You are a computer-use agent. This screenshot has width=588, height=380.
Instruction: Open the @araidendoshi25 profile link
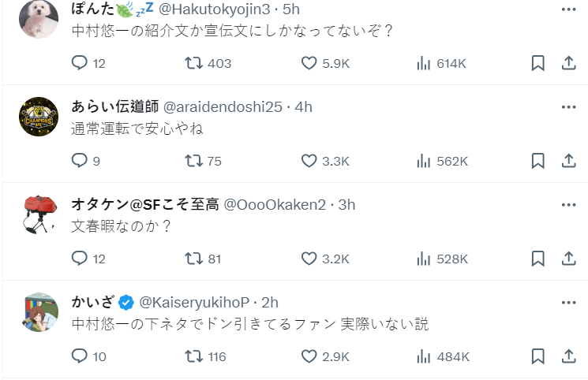[224, 107]
